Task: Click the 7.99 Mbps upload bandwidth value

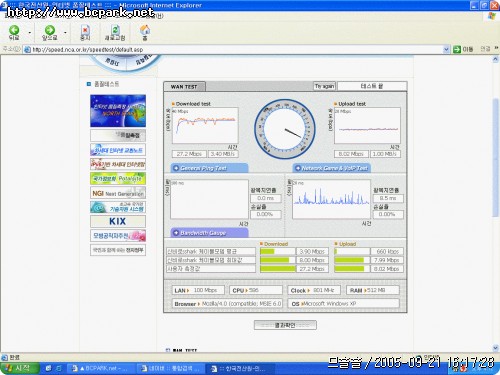Action: click(388, 260)
